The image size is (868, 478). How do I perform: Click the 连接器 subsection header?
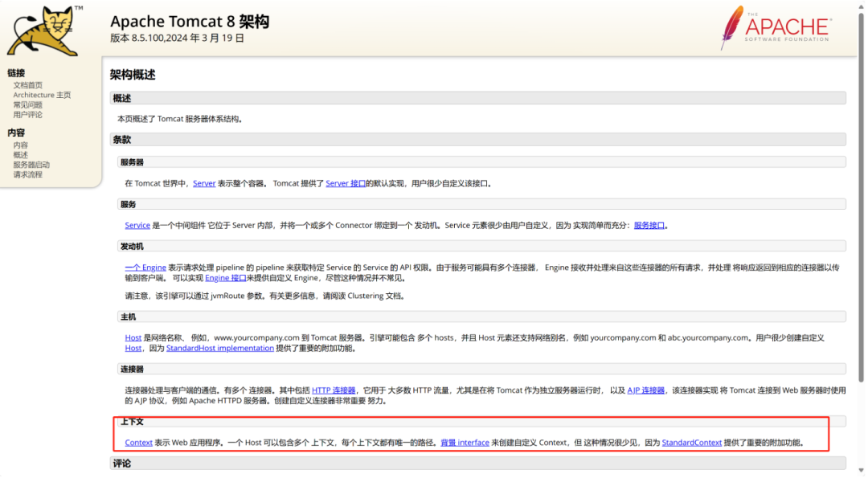point(481,370)
